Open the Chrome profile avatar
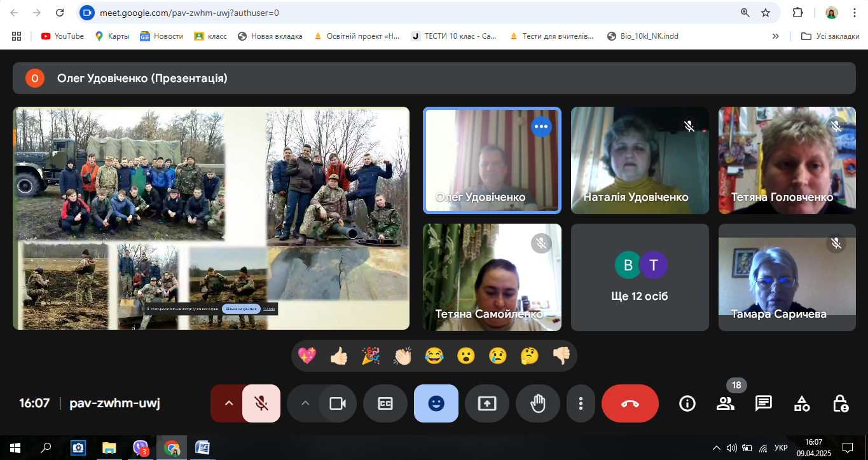 [x=831, y=12]
